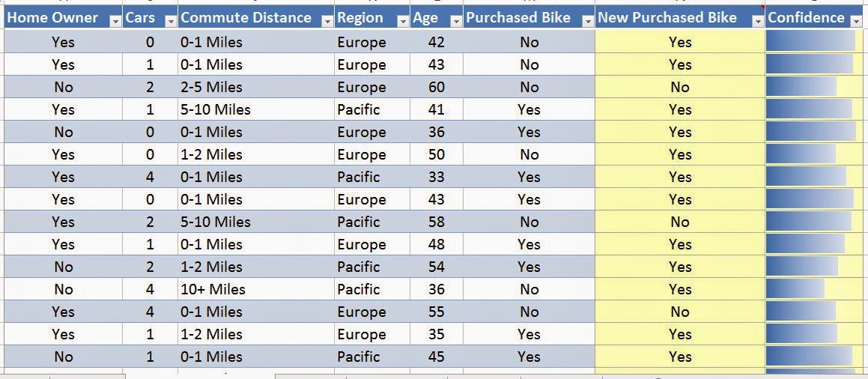Click the Commute Distance header text
868x379 pixels.
tap(246, 18)
